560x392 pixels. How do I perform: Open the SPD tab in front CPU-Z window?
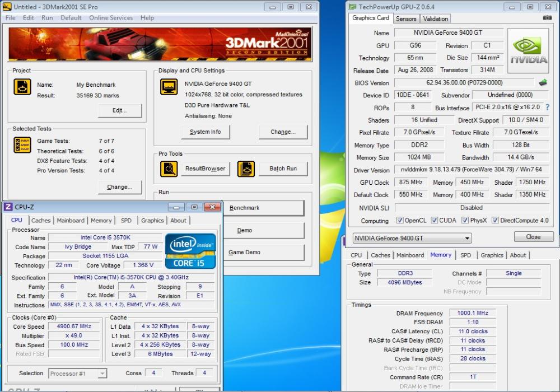tap(126, 221)
